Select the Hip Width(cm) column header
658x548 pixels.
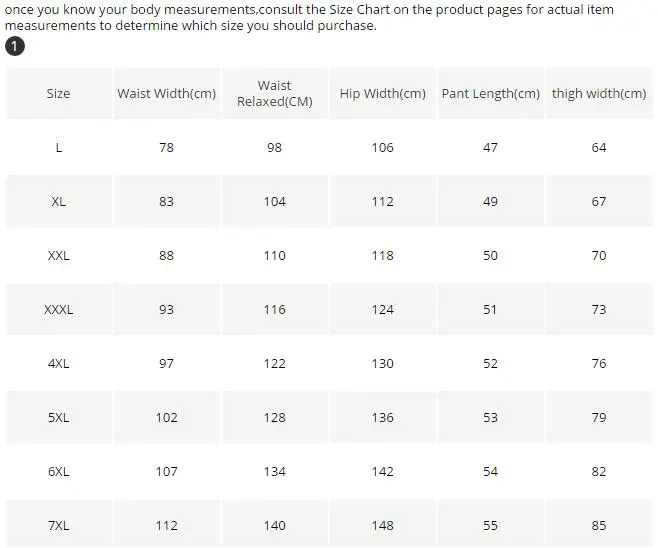point(382,93)
